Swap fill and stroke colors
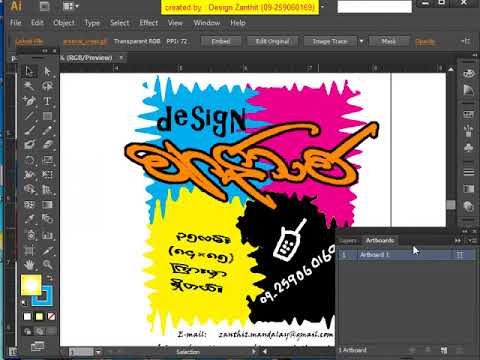The width and height of the screenshot is (480, 360). pos(49,277)
